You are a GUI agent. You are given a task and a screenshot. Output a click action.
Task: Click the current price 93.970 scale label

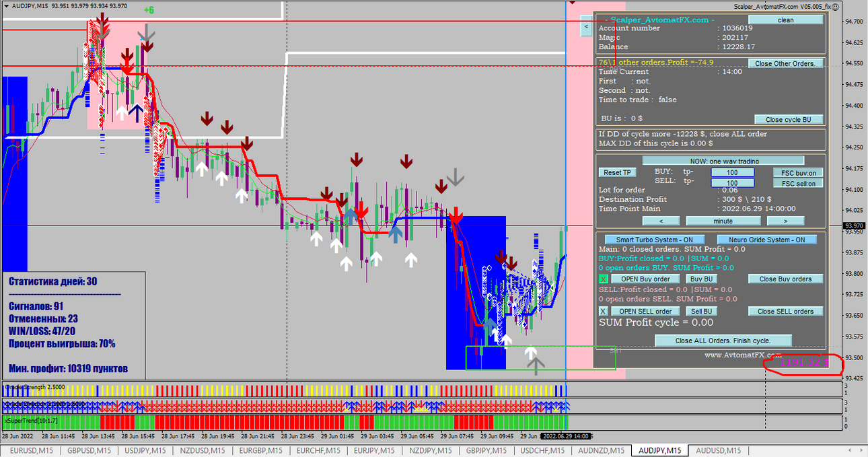coord(854,226)
